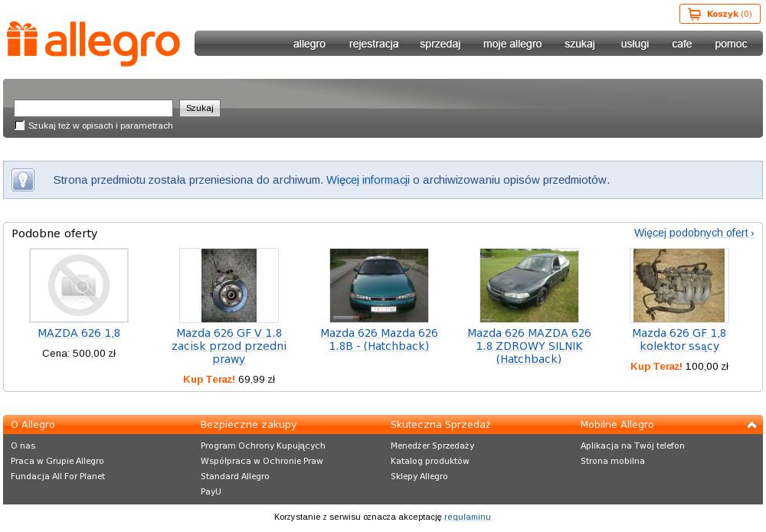Open the Standard Allegro footer link

coord(235,476)
